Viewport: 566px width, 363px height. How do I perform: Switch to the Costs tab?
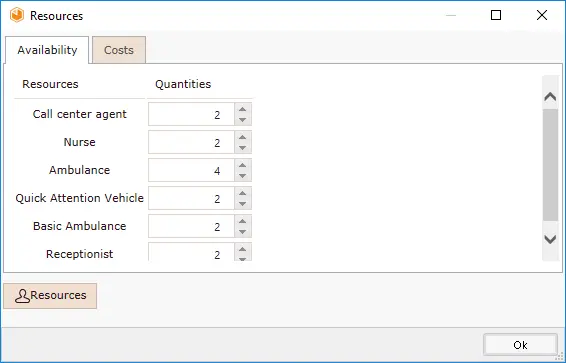pyautogui.click(x=119, y=50)
